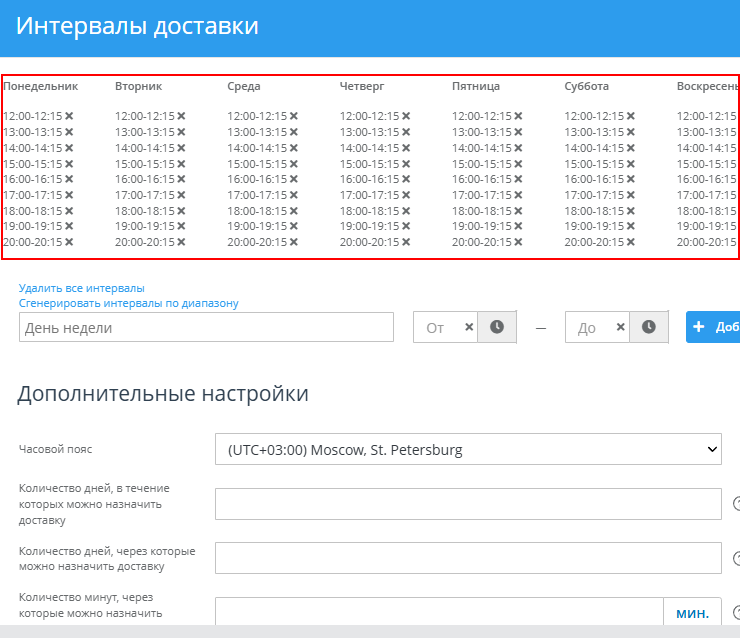Remove Пятница 17:00-17:15 interval
The width and height of the screenshot is (740, 638).
pos(518,194)
